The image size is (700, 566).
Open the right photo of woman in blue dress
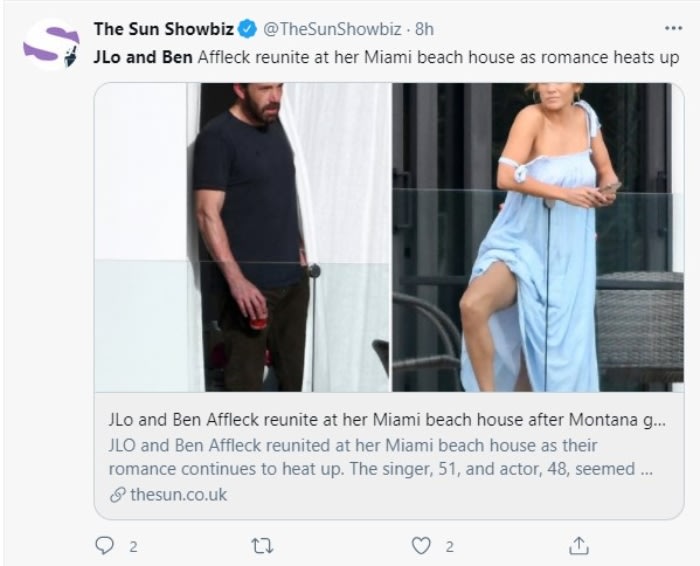[538, 237]
